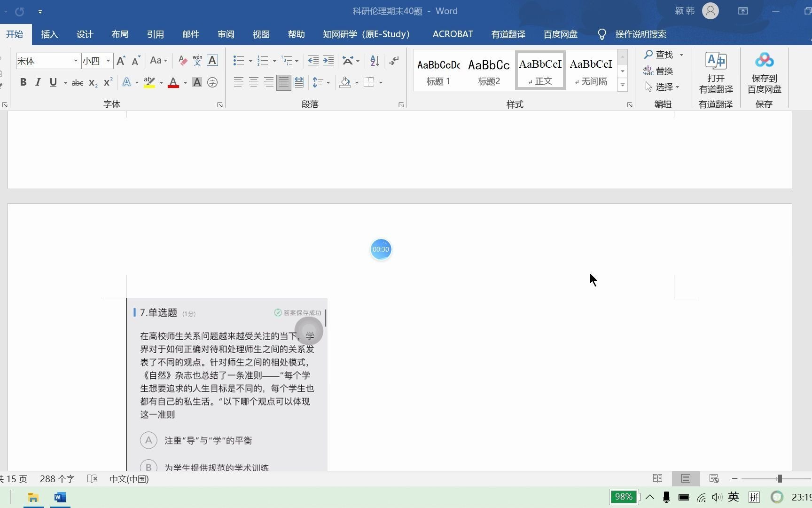Image resolution: width=812 pixels, height=508 pixels.
Task: Switch to the 视图 tab
Action: (x=261, y=34)
